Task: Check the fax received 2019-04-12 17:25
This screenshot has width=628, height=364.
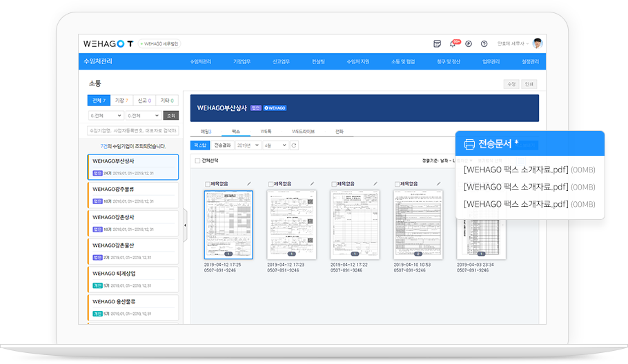Action: (x=208, y=184)
